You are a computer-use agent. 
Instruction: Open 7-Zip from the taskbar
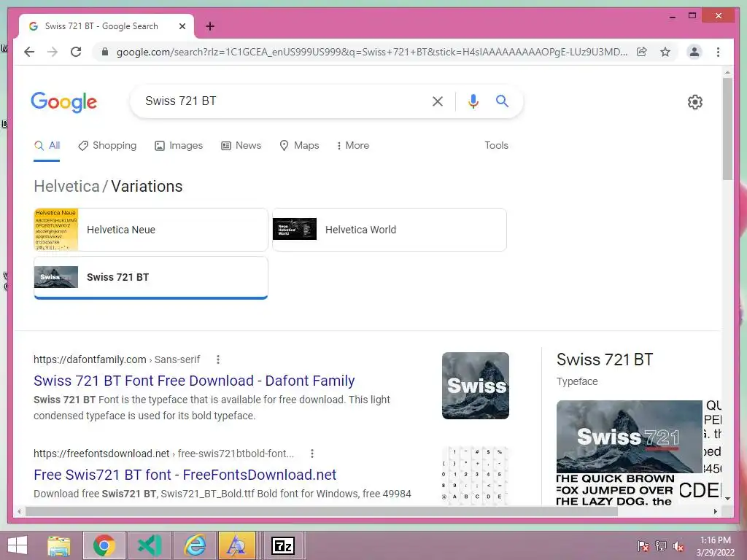[283, 545]
